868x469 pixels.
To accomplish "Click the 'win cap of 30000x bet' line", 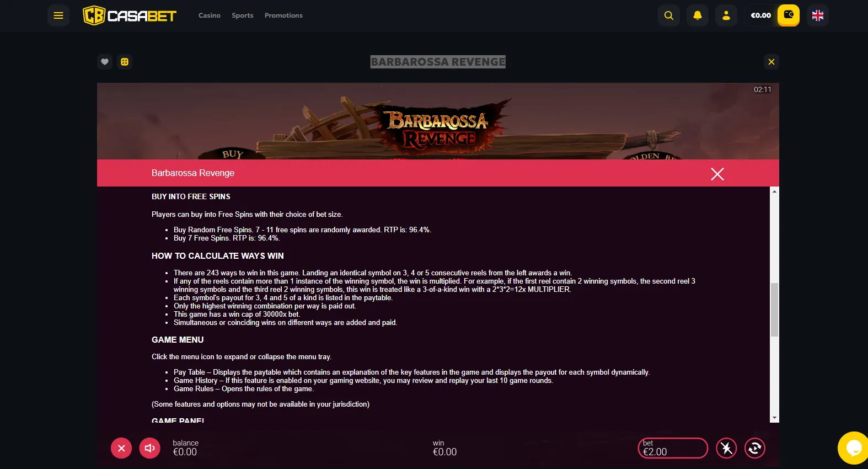I will tap(237, 315).
